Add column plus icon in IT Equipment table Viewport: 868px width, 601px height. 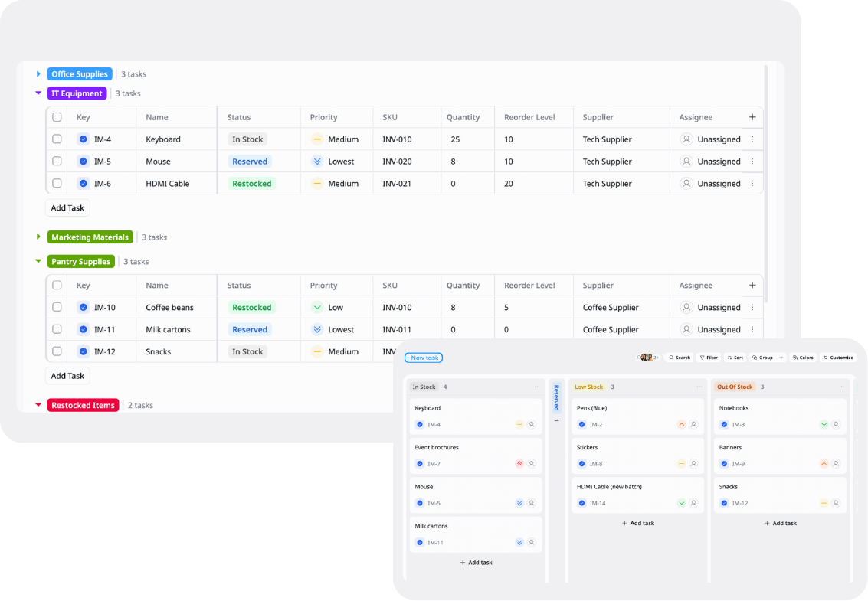pos(752,117)
